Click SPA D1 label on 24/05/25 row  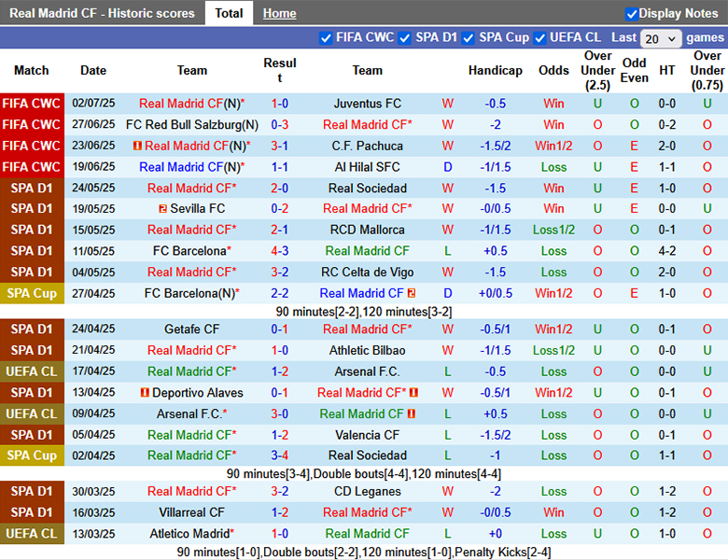[32, 188]
